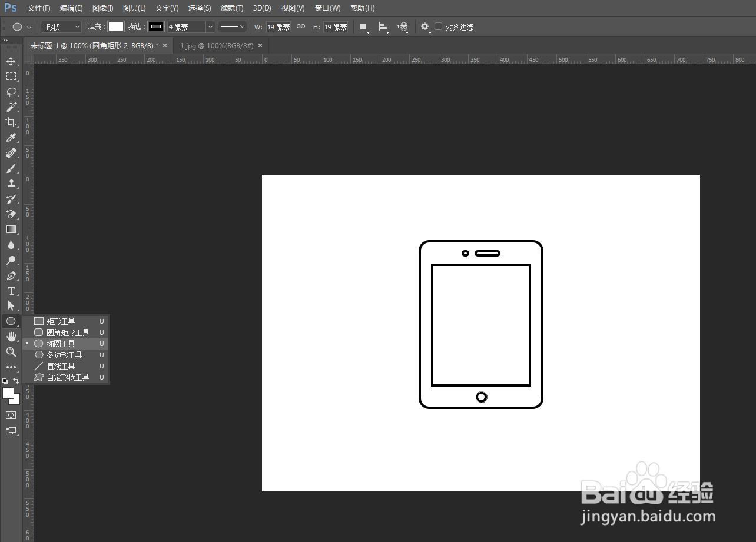Image resolution: width=756 pixels, height=542 pixels.
Task: Select the Hand tool
Action: (x=11, y=337)
